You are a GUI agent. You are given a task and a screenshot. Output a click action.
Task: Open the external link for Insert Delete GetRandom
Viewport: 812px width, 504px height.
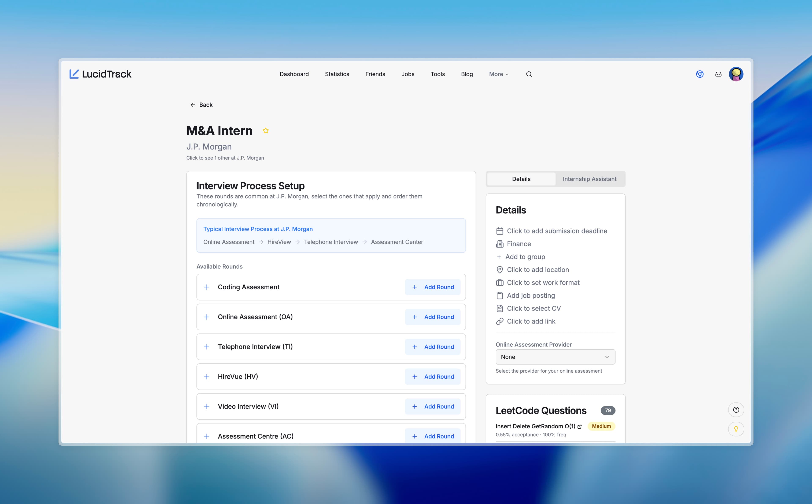pyautogui.click(x=580, y=426)
